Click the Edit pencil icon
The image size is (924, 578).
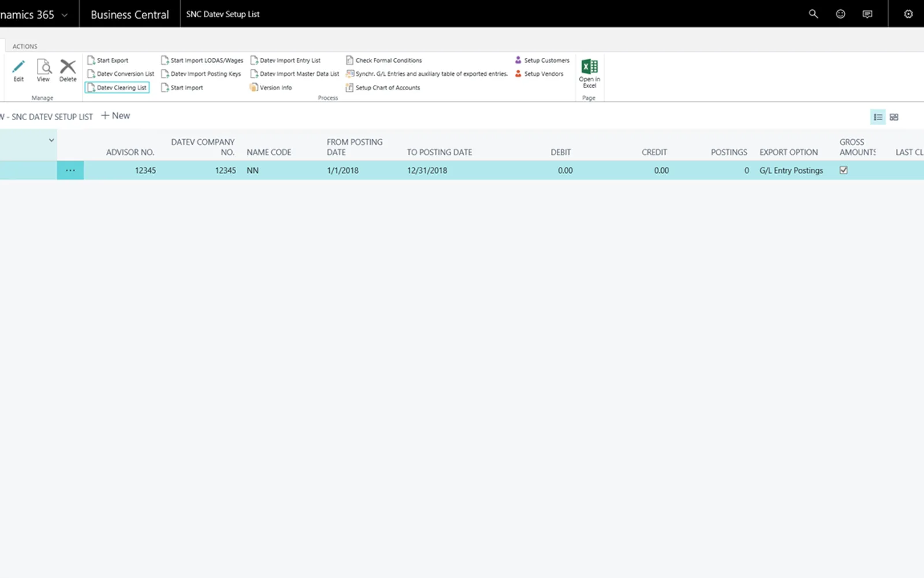(x=18, y=67)
